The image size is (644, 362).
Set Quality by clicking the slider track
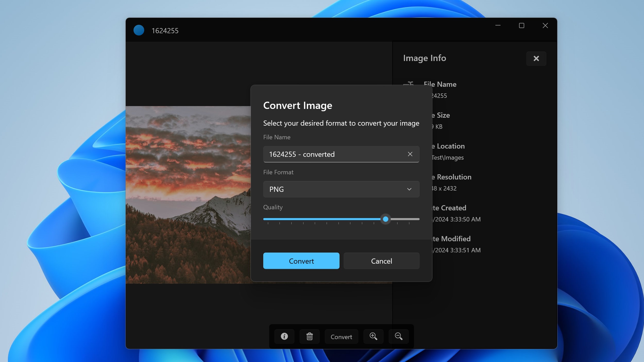coord(322,219)
